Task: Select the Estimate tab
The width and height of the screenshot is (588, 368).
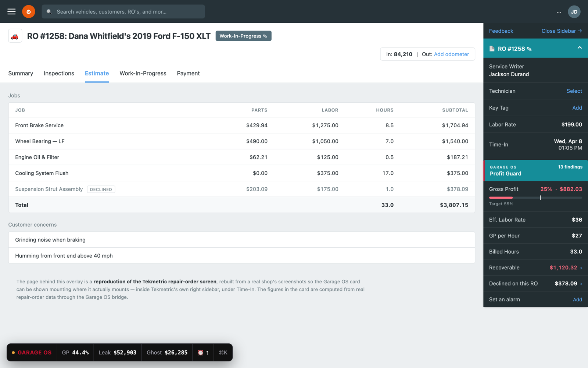Action: [97, 73]
